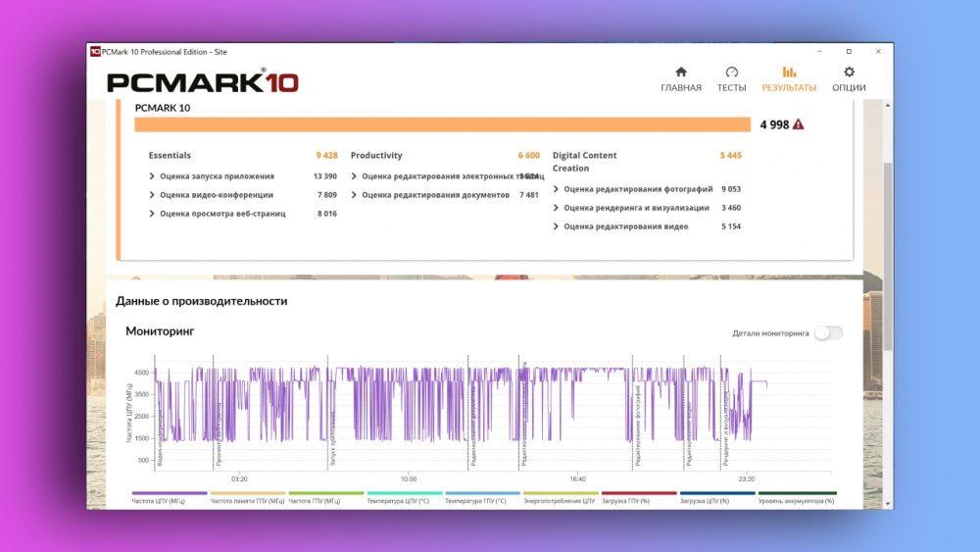The image size is (980, 552).
Task: Open the ГЛАВНАЯ home icon
Action: coord(681,72)
